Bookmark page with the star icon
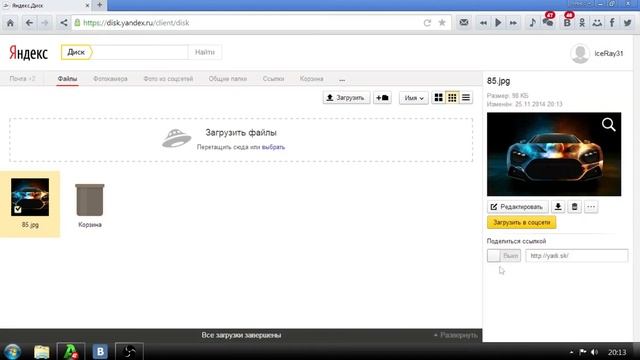Image resolution: width=640 pixels, height=360 pixels. click(442, 23)
